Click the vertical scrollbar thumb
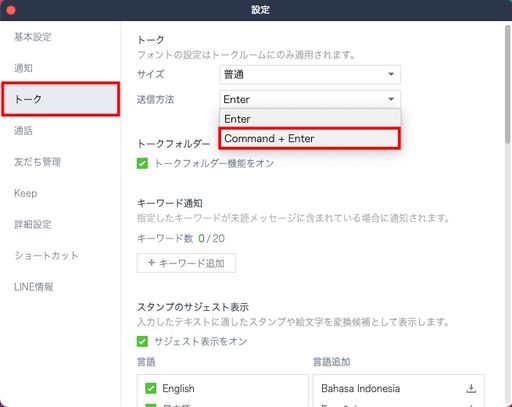Viewport: 512px width, 407px height. pyautogui.click(x=508, y=85)
